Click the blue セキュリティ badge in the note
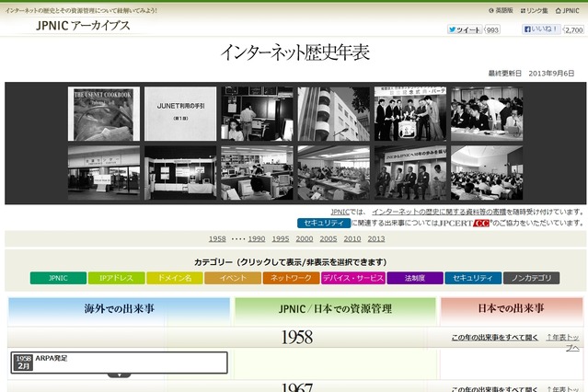This screenshot has width=588, height=392. click(324, 223)
